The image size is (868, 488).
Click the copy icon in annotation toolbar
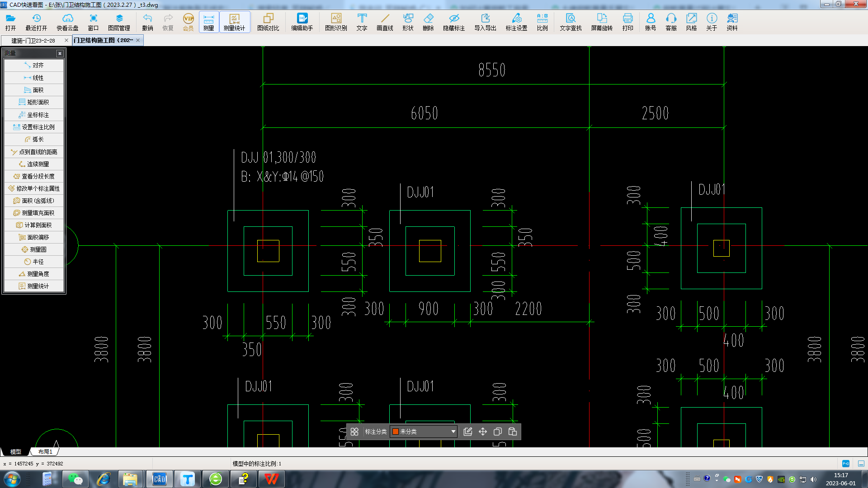point(497,432)
